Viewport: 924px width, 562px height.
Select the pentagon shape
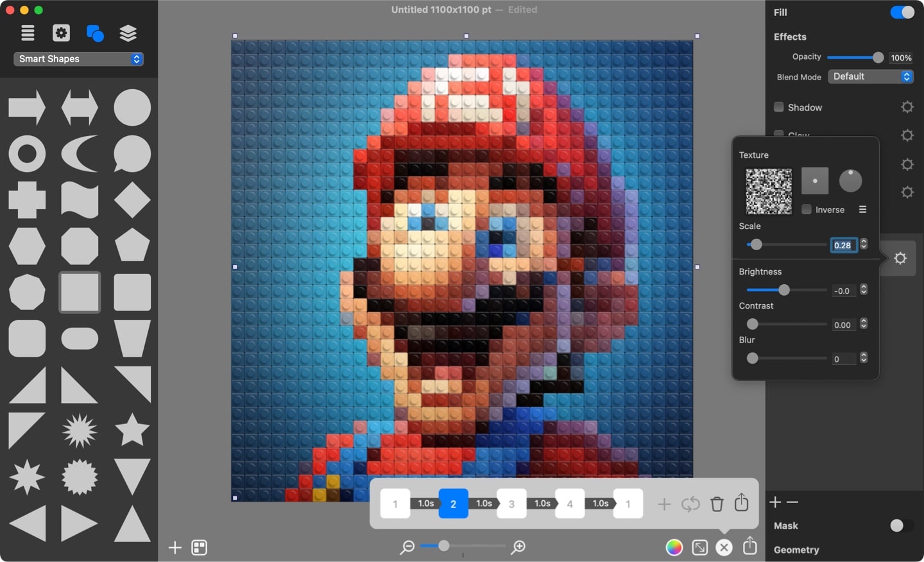pos(132,245)
